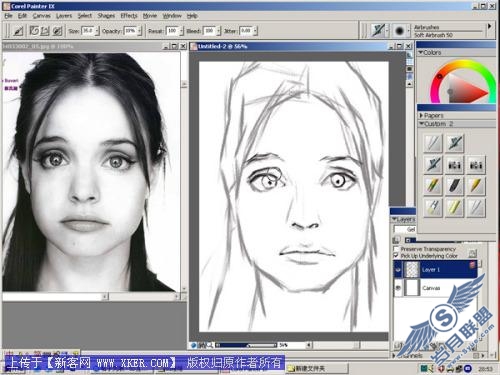Open the Layers menu
The width and height of the screenshot is (500, 375).
pyautogui.click(x=64, y=16)
